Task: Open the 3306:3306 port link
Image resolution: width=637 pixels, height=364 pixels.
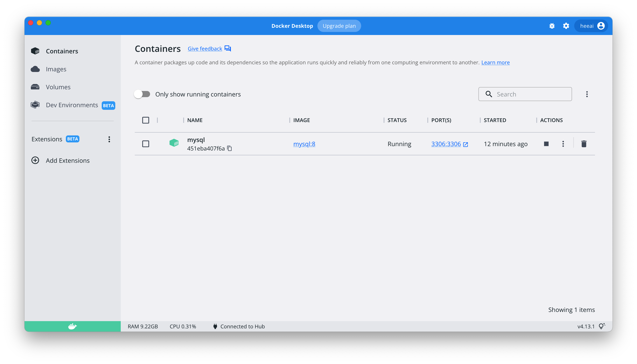Action: coord(446,144)
